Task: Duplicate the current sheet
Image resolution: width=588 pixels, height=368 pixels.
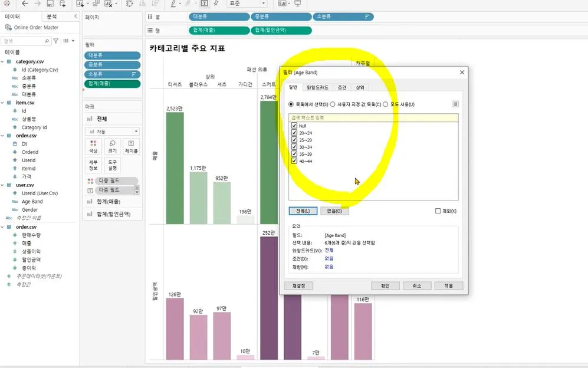Action: click(96, 4)
